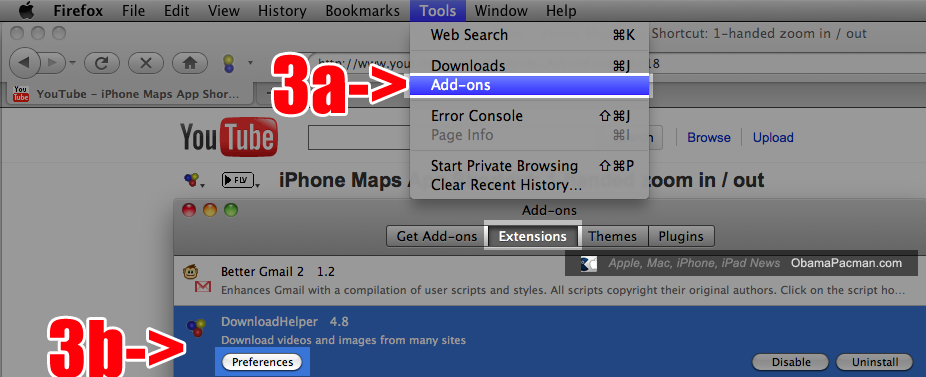Open the View menu
Screen dimensions: 926x377
[224, 11]
